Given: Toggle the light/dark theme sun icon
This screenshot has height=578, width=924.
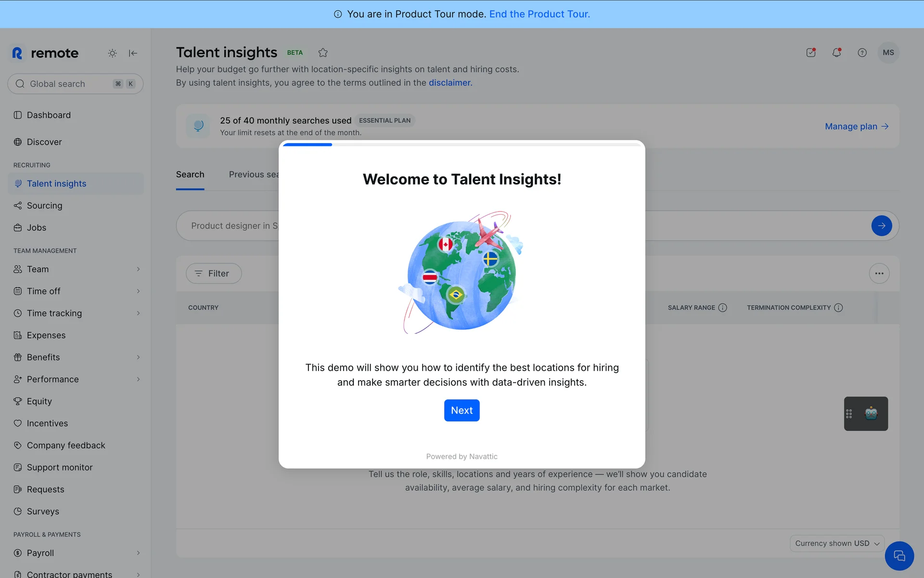Looking at the screenshot, I should point(112,53).
